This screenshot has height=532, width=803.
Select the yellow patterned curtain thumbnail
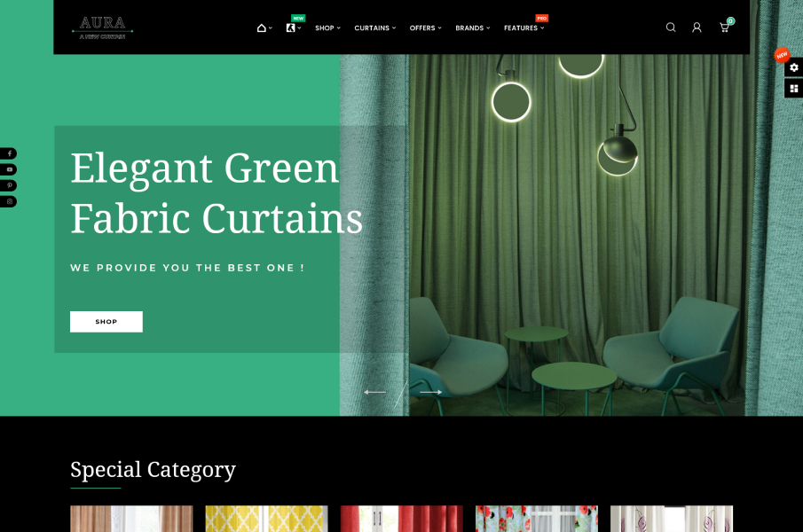coord(266,519)
